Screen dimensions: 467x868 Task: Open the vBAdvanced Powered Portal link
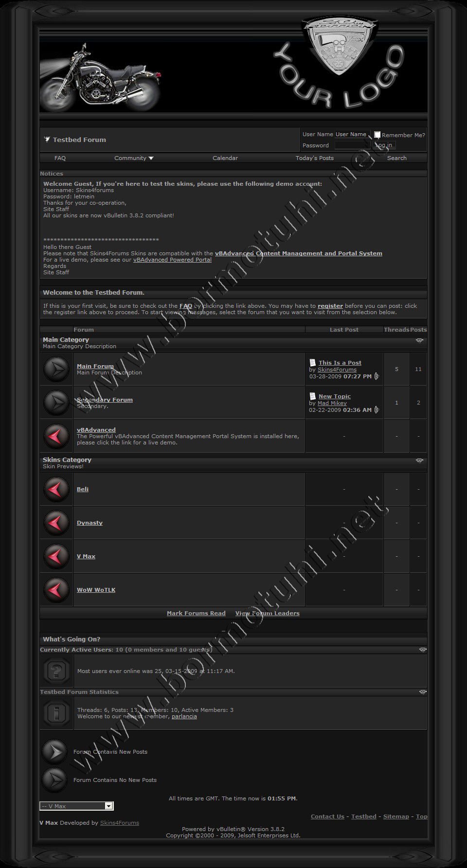172,260
